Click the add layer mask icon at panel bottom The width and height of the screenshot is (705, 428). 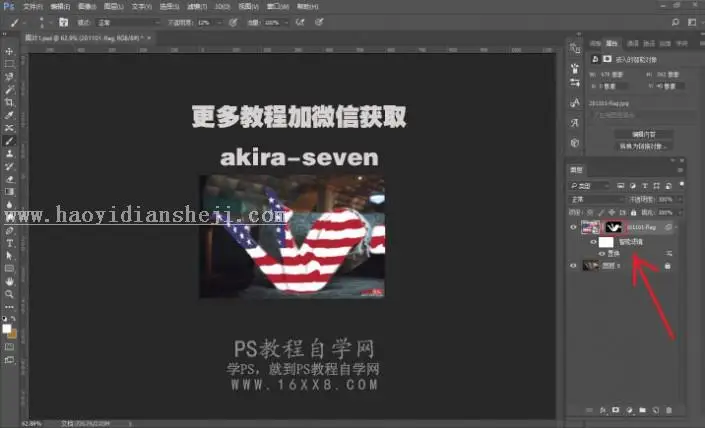pyautogui.click(x=616, y=410)
